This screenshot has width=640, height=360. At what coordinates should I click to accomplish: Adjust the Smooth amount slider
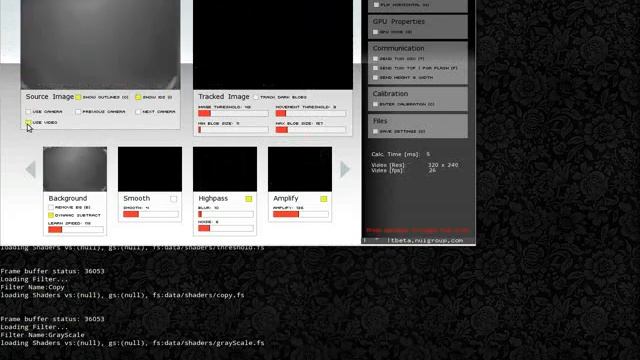point(151,214)
